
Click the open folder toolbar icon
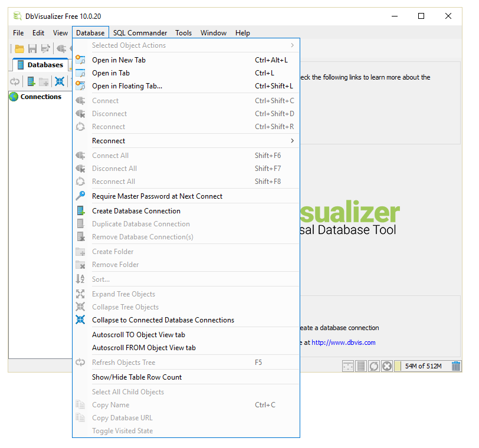[19, 48]
